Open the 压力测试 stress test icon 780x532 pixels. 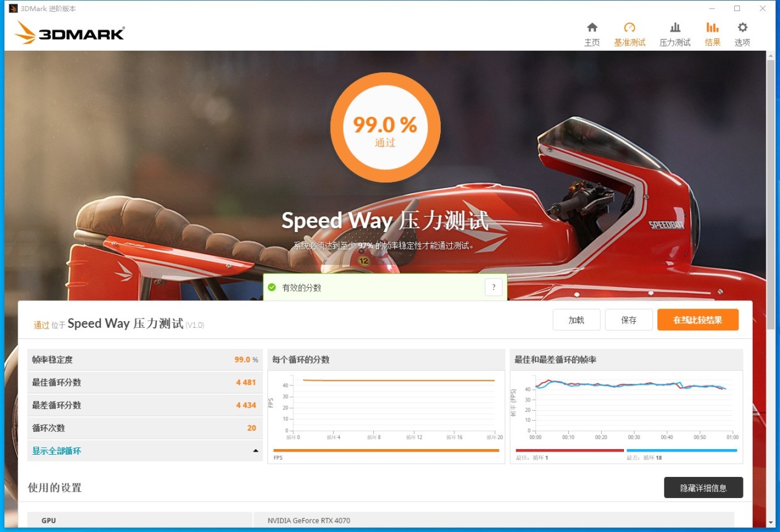(x=675, y=27)
